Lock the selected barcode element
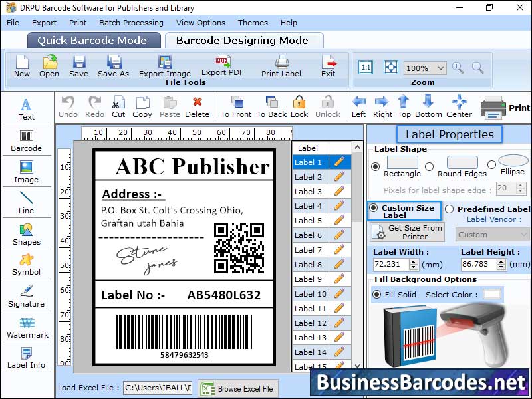 click(299, 105)
